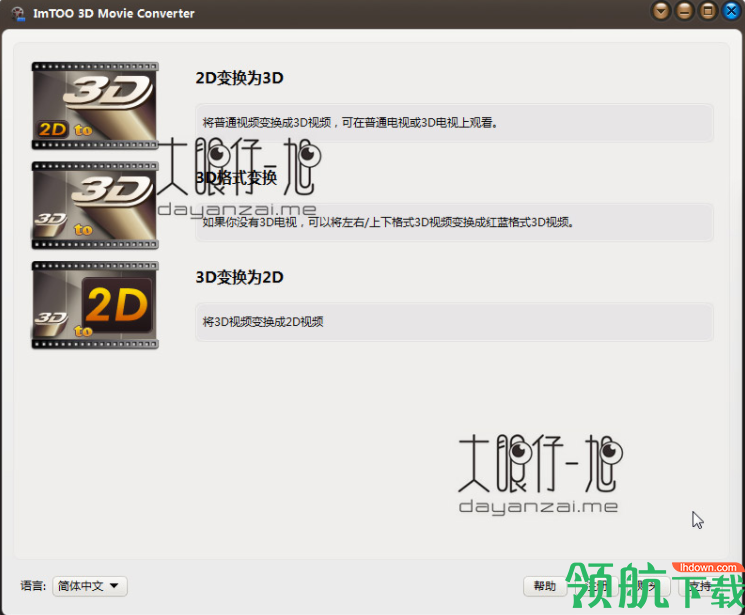Click the 帮助 help button
This screenshot has width=745, height=615.
pyautogui.click(x=544, y=586)
